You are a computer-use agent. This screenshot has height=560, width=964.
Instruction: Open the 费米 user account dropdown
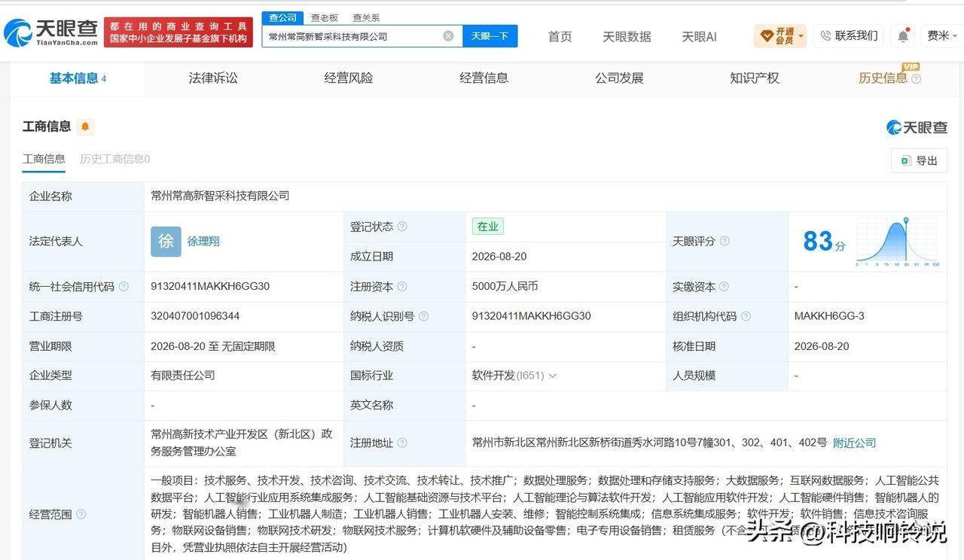[x=942, y=35]
